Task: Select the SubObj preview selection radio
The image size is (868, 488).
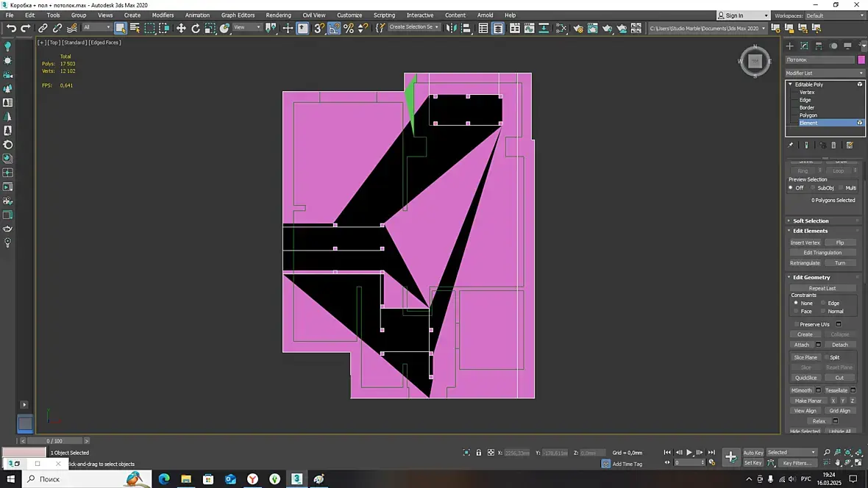Action: pos(813,188)
